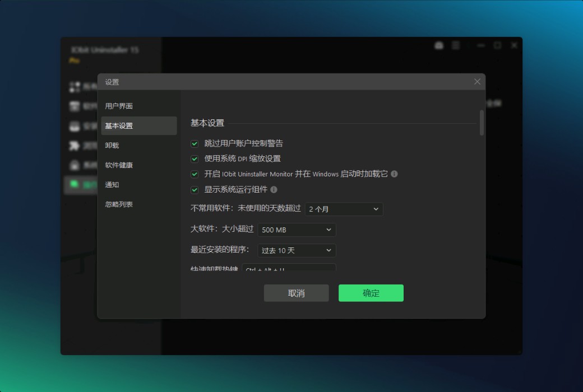Open the 500 MB size dropdown
Image resolution: width=583 pixels, height=392 pixels.
pos(297,230)
